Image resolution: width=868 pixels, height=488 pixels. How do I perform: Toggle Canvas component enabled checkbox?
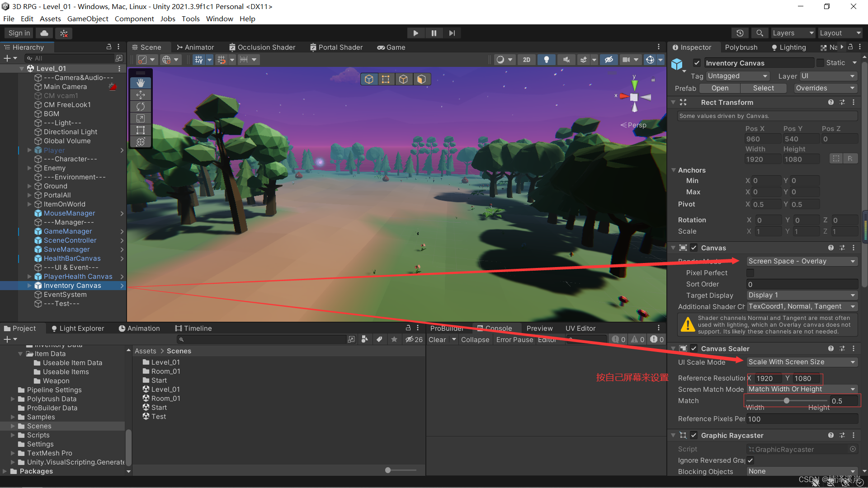tap(694, 248)
